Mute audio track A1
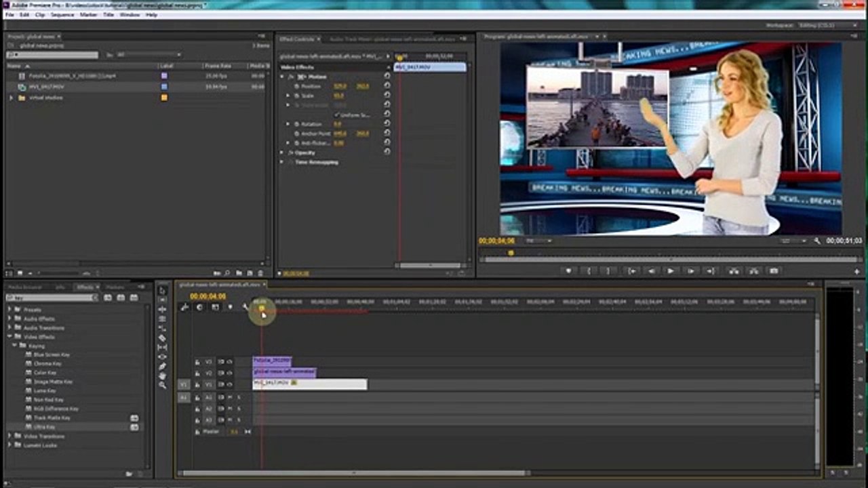Screen dimensions: 868x488 (230, 397)
